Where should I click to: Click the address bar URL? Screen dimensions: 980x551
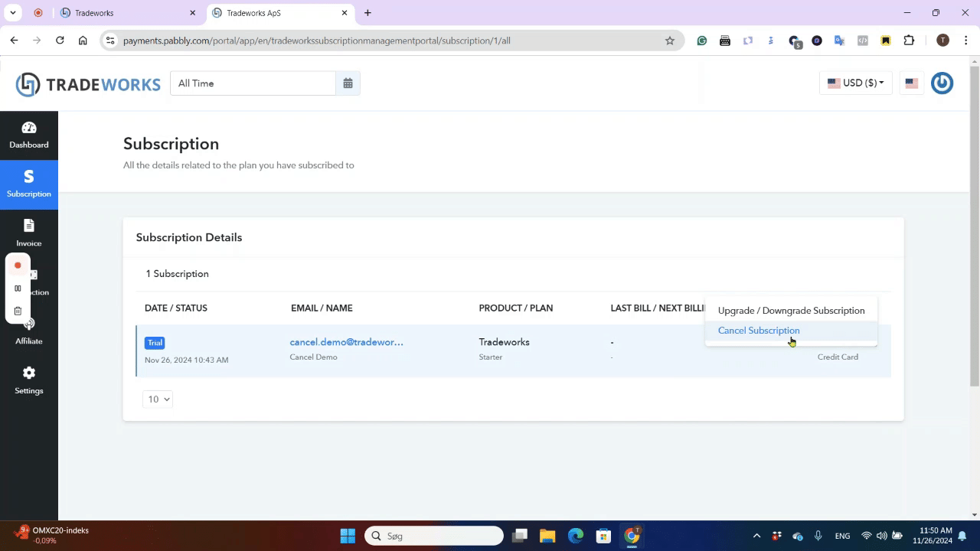click(x=317, y=41)
